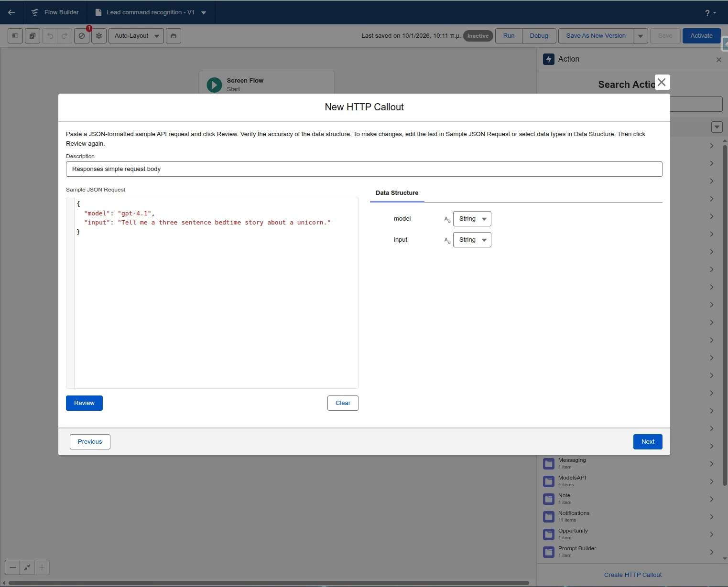Screen dimensions: 728x587
Task: Click the redo icon in toolbar
Action: point(64,36)
